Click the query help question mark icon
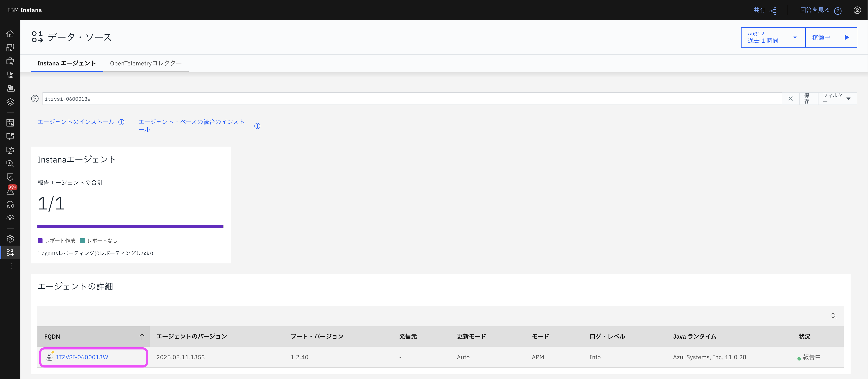 [x=35, y=99]
